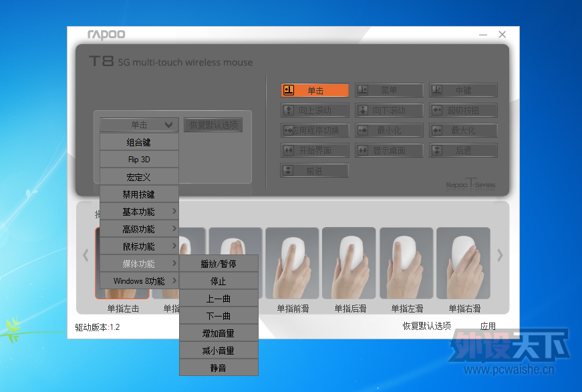Select the 中键 gesture button

pyautogui.click(x=463, y=90)
